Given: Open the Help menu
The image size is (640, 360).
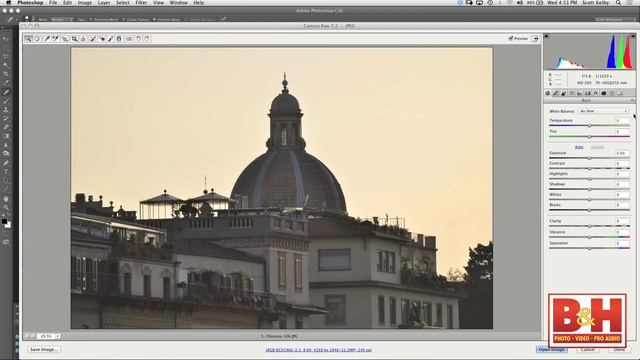Looking at the screenshot, I should [x=198, y=2].
